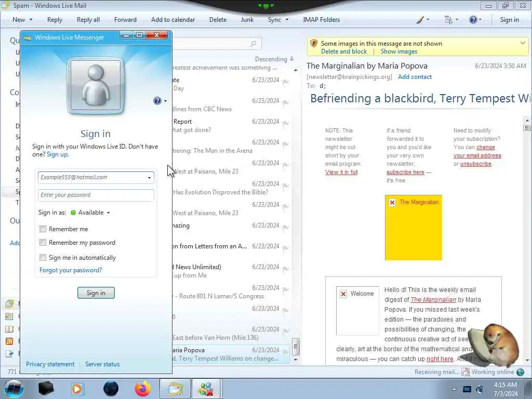Check the 'Remember me' checkbox
The width and height of the screenshot is (532, 399).
(43, 229)
